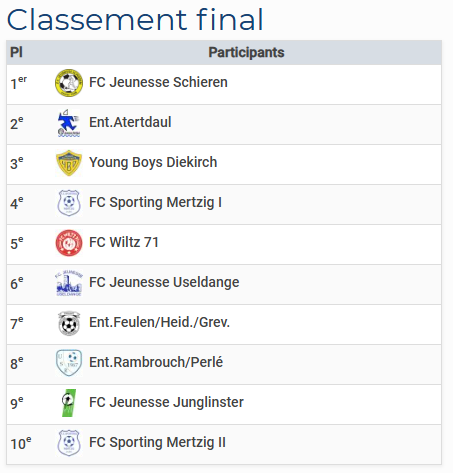Open FC Jeunesse Schieren team name
Viewport: 453px width, 473px height.
158,82
